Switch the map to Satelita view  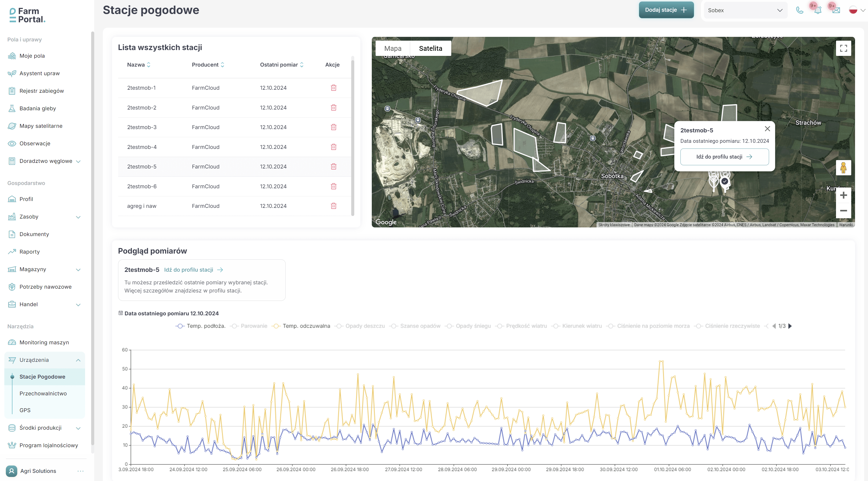(x=431, y=48)
